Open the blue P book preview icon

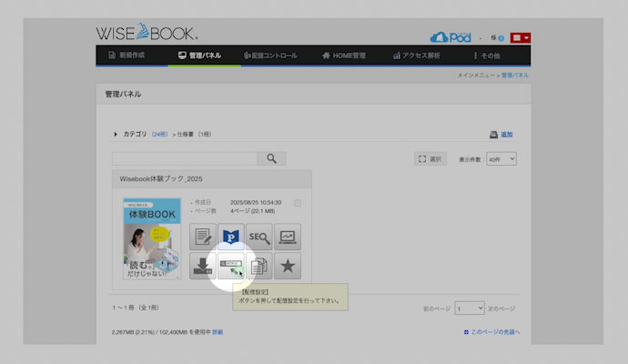pyautogui.click(x=231, y=237)
